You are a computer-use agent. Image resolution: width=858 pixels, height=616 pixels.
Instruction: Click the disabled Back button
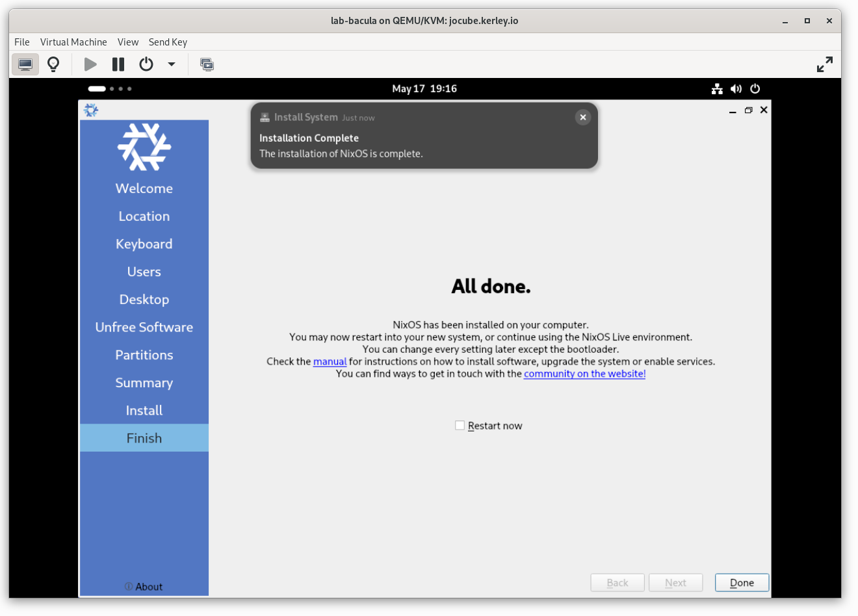coord(617,583)
